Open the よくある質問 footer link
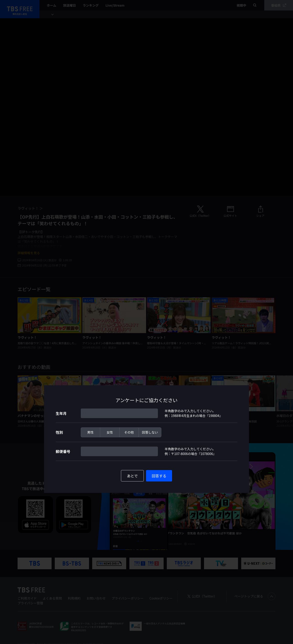Screen dimensions: 293x644 tap(52, 598)
